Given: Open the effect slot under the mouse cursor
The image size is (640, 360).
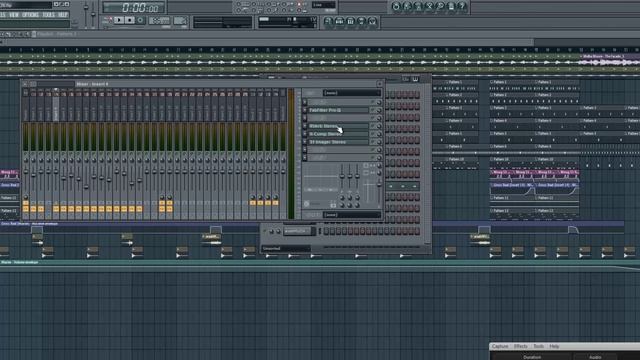Looking at the screenshot, I should click(338, 126).
